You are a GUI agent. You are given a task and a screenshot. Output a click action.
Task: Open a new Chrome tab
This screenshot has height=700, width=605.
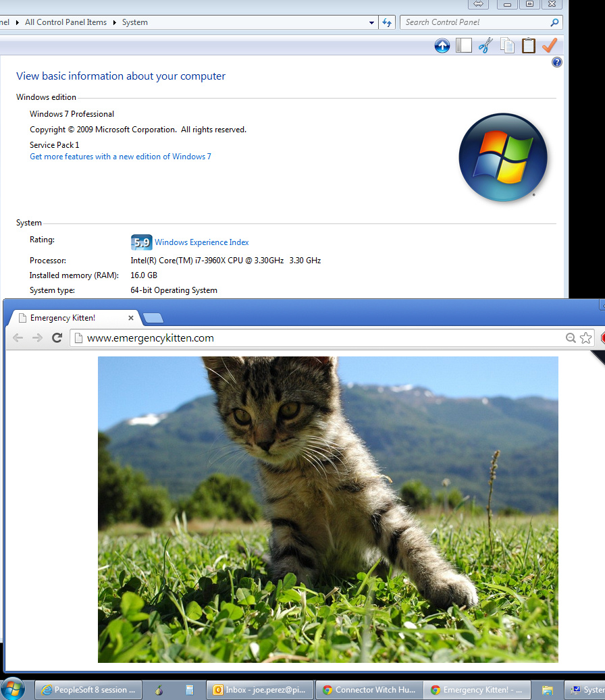(153, 318)
